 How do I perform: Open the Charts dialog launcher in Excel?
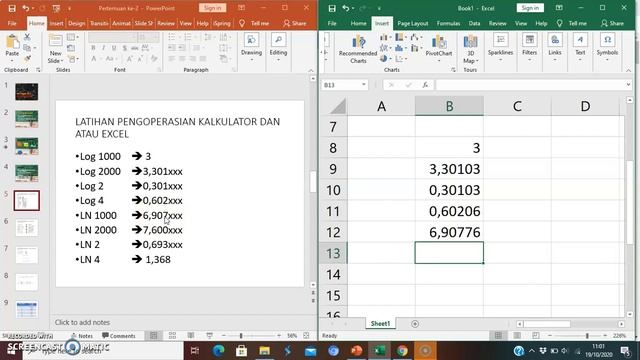[x=453, y=70]
